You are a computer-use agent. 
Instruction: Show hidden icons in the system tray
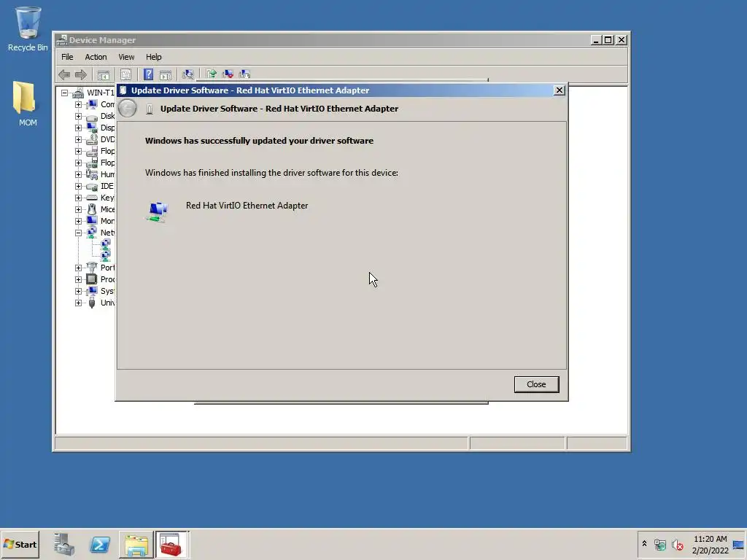point(644,544)
